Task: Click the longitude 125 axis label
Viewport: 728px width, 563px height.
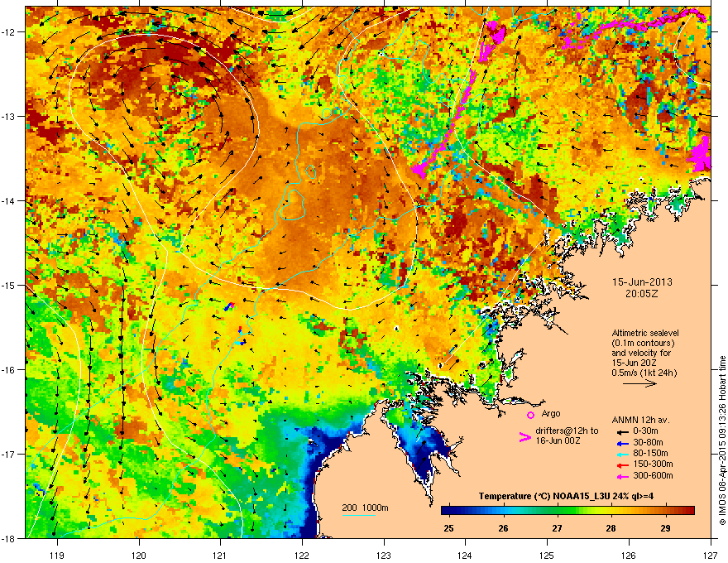Action: click(547, 555)
